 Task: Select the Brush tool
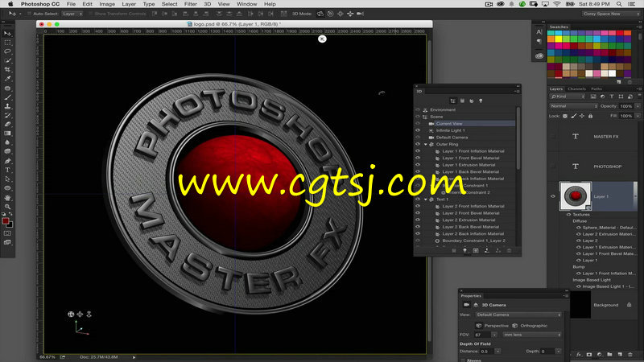(x=7, y=97)
